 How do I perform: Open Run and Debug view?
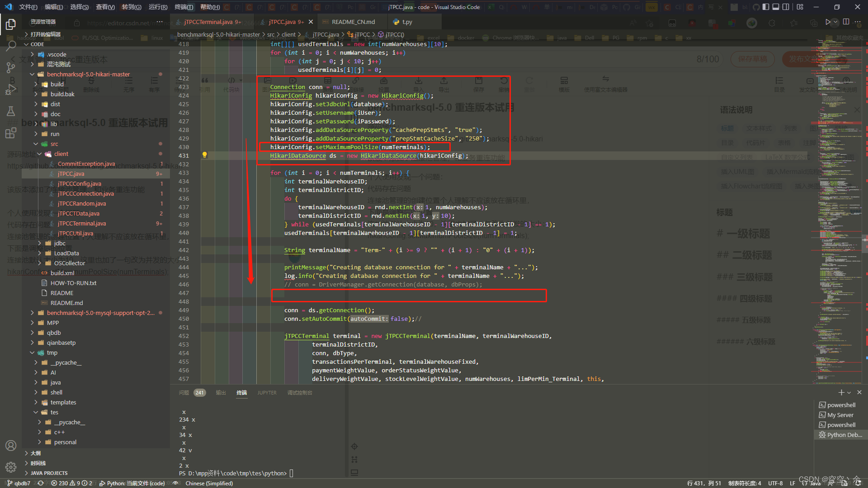tap(11, 89)
